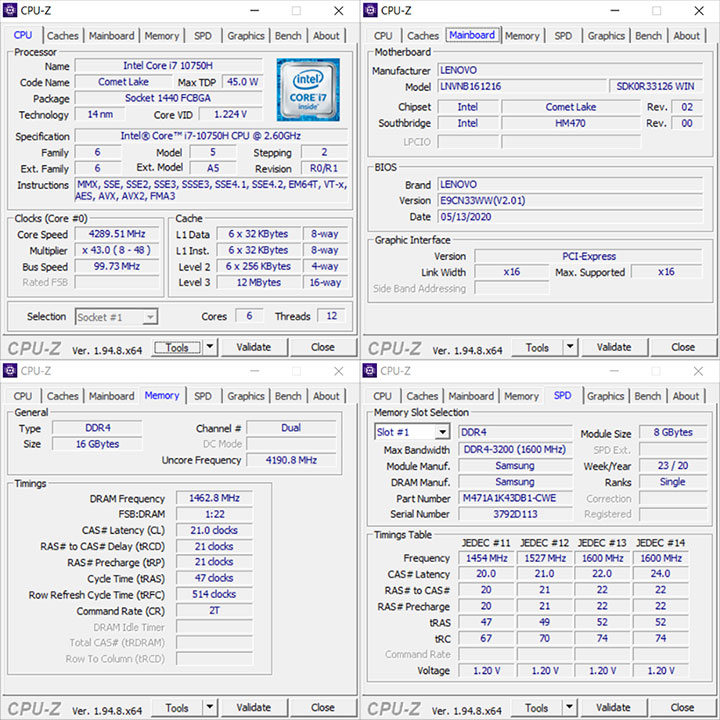Open Tools dropdown arrow in SPD window
This screenshot has width=720, height=720.
point(569,707)
